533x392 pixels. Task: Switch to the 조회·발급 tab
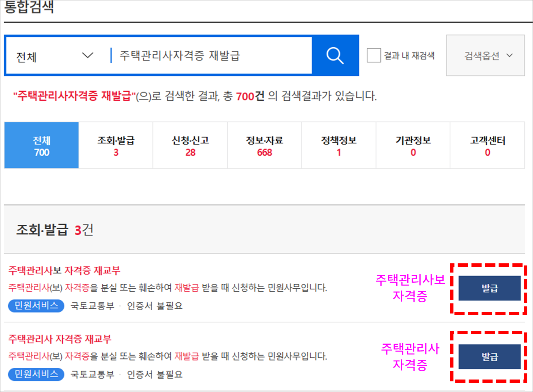[x=115, y=145]
